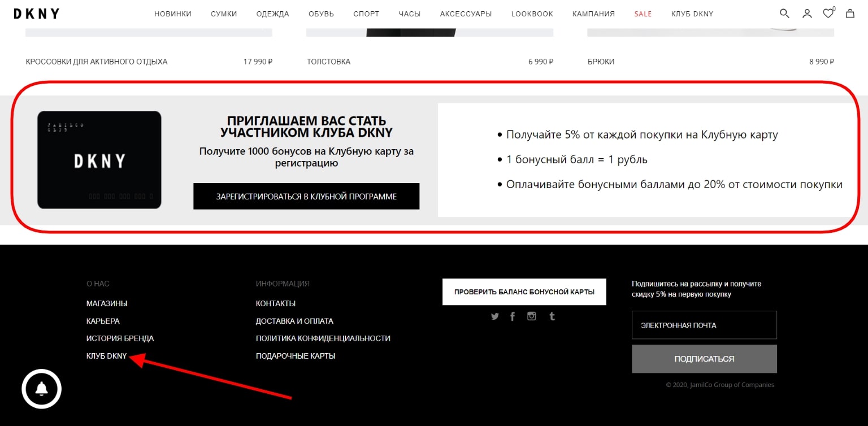Open the ПОДАРОЧНЫЕ КАРТЫ link
868x426 pixels.
(296, 356)
